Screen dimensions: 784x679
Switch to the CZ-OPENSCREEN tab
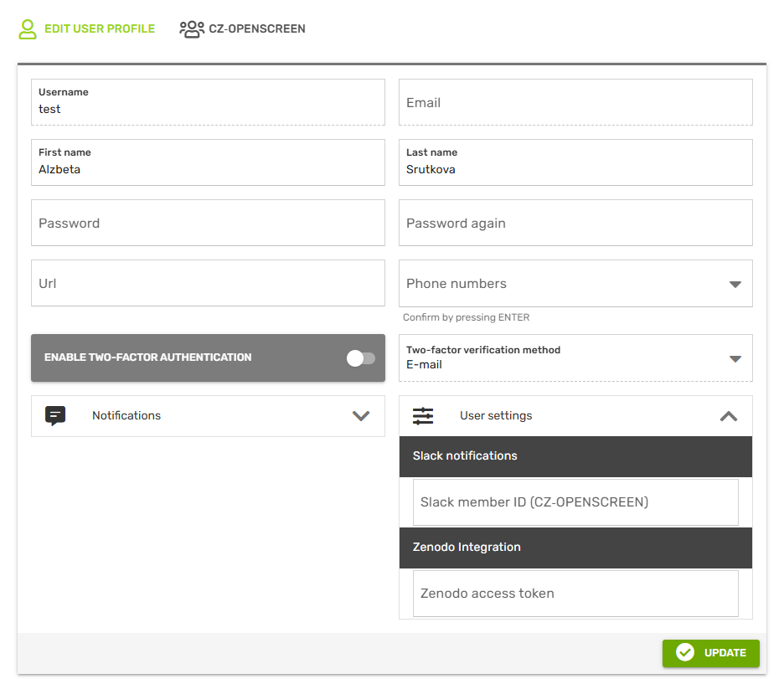[x=256, y=29]
